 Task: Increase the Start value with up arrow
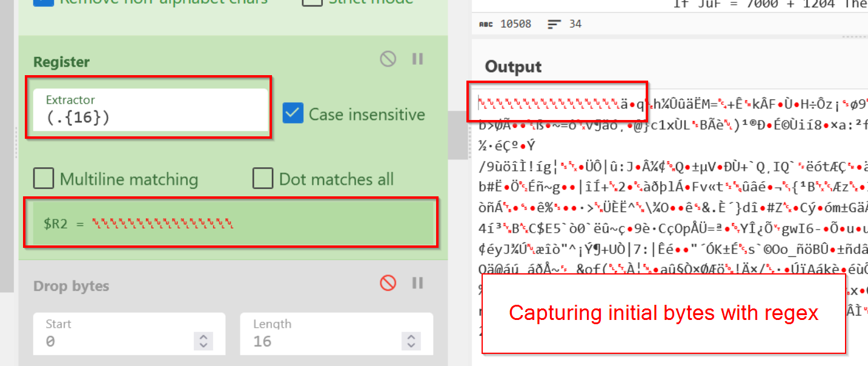click(204, 337)
